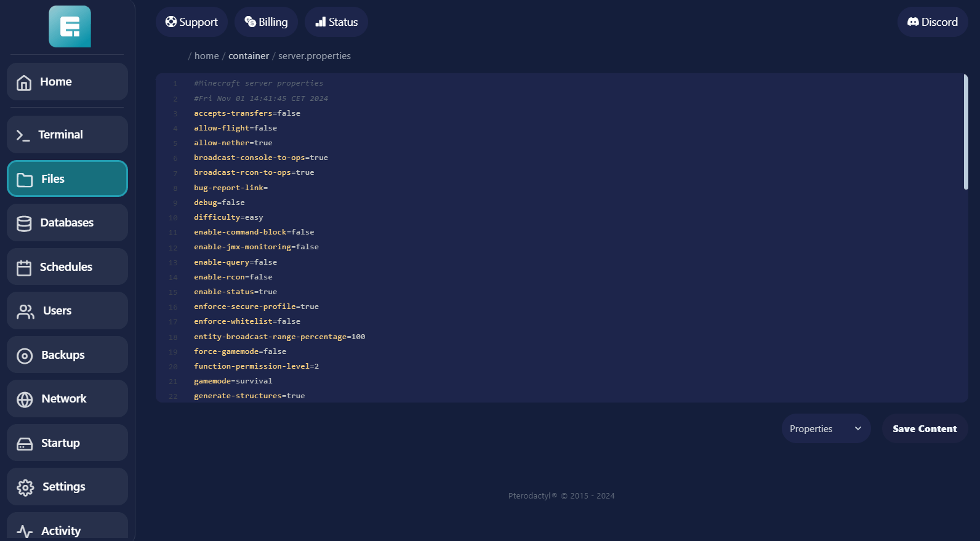This screenshot has height=541, width=980.
Task: Click the editor's vertical scrollbar
Action: point(965,132)
